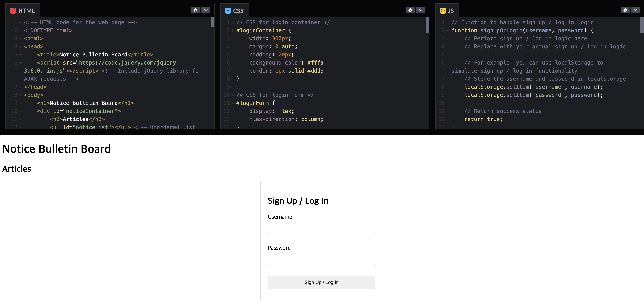Click the CSS editor scrollbar thumb
The image size is (644, 308).
[427, 25]
